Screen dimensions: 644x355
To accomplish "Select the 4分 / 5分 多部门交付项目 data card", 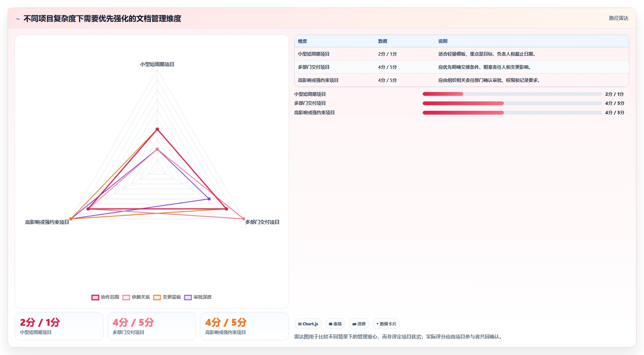I will (152, 326).
